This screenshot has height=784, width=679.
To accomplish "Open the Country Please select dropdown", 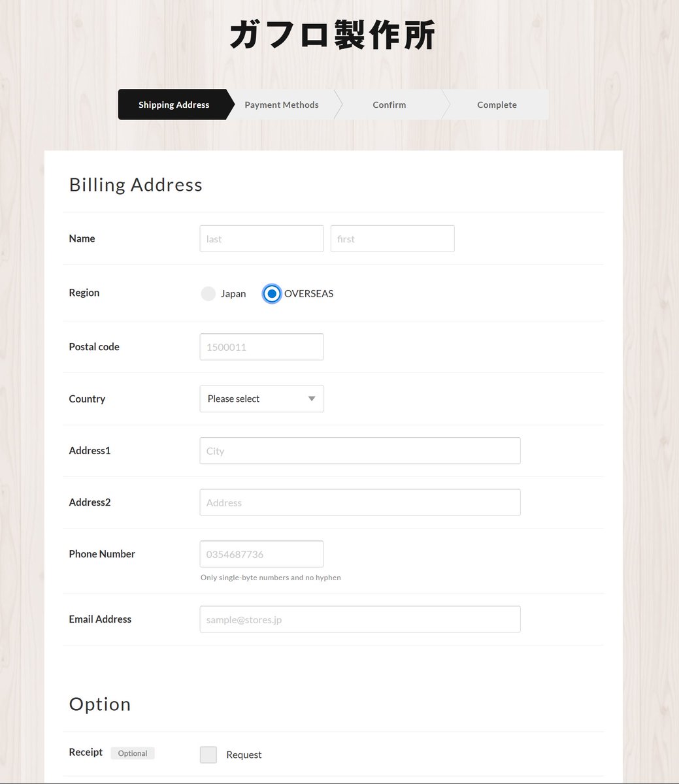I will click(x=261, y=399).
